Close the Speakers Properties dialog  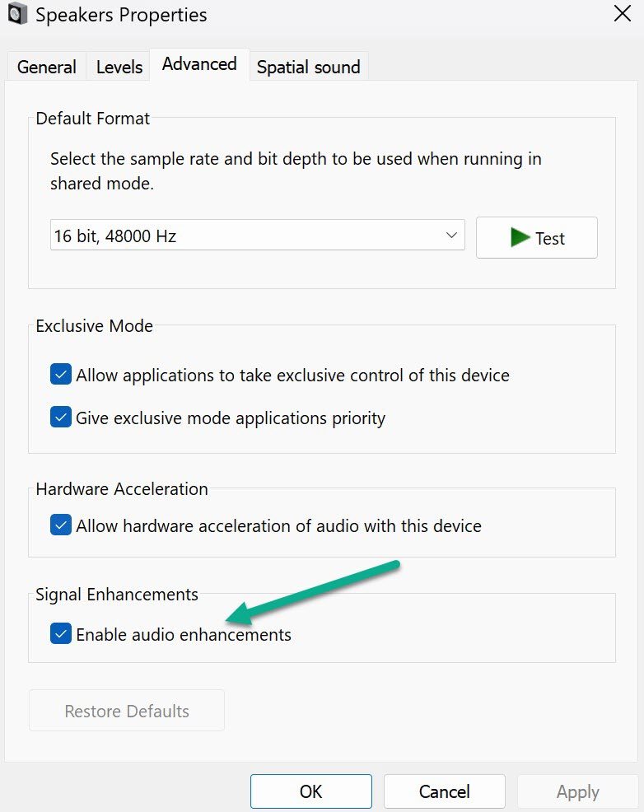tap(622, 13)
